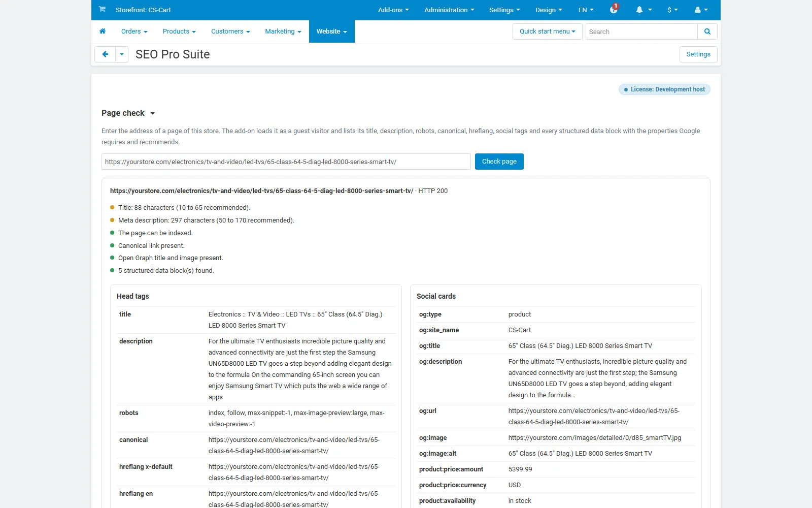The height and width of the screenshot is (508, 812).
Task: Click the og:type value 'product'
Action: 520,314
